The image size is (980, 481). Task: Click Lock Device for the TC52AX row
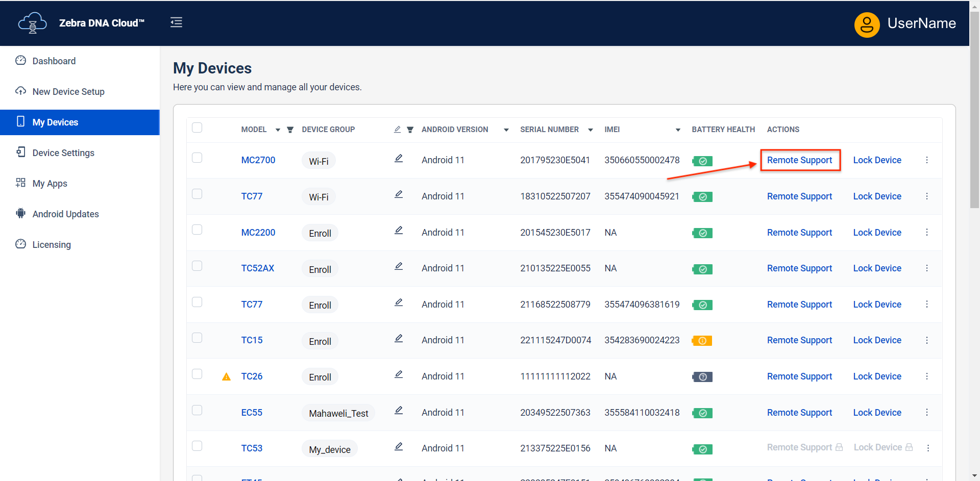[877, 268]
